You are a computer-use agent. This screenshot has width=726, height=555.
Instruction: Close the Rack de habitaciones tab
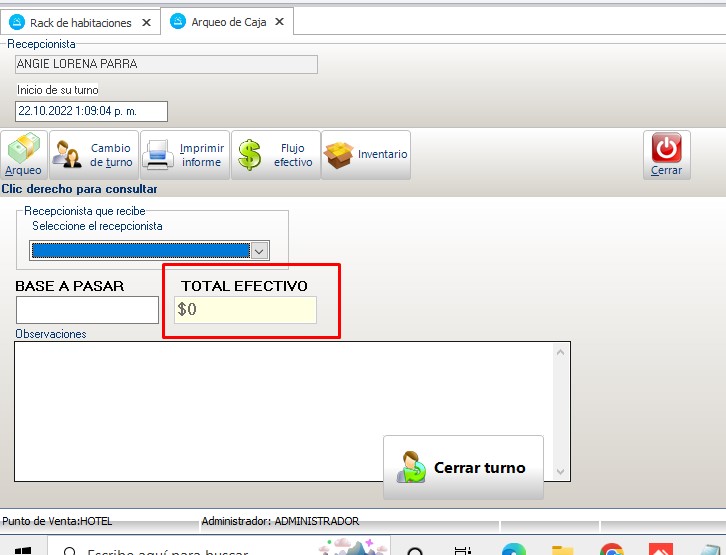click(x=146, y=22)
